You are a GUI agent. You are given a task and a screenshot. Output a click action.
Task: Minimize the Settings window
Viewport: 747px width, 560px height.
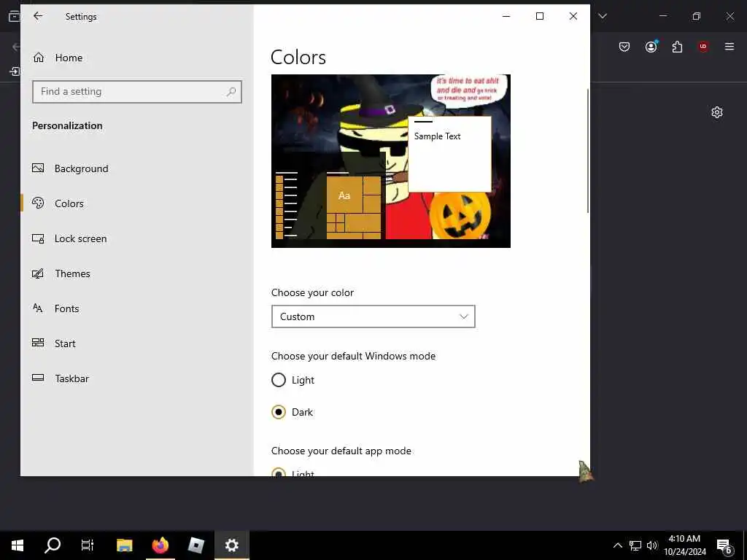pos(506,16)
